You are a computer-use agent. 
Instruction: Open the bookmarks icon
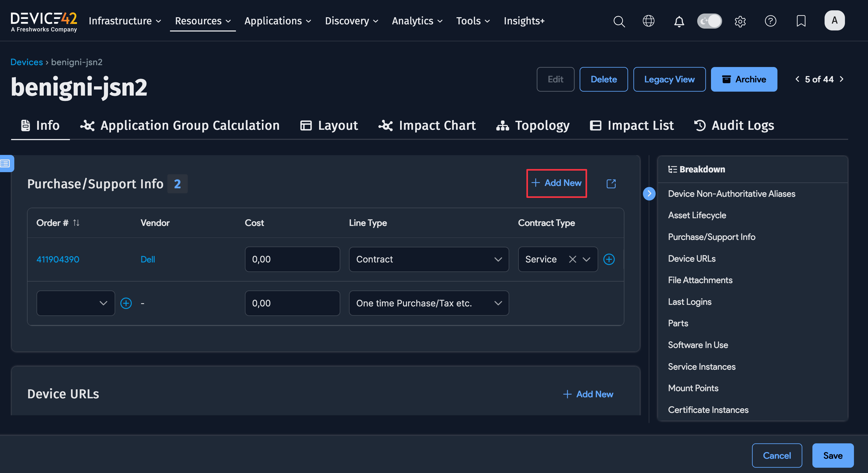point(801,21)
